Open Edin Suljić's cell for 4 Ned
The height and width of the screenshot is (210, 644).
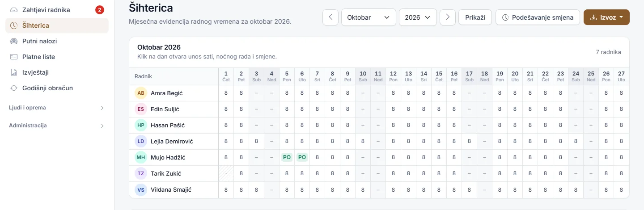[271, 109]
